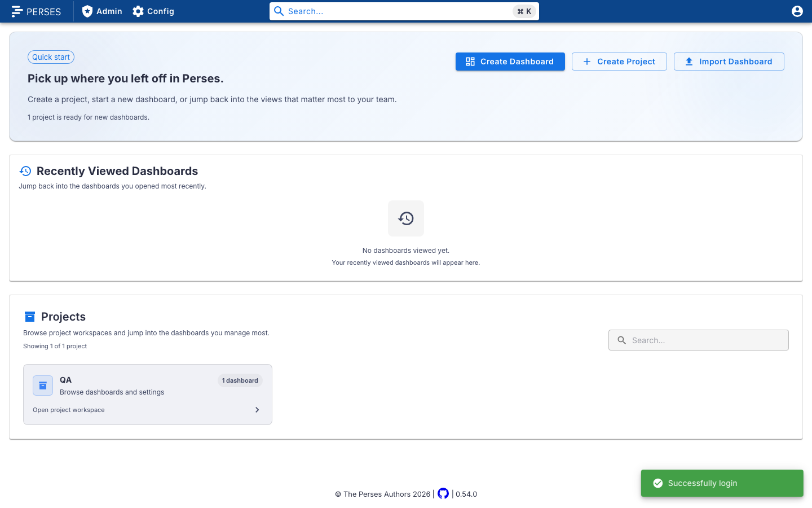Click the green check icon in login toast
The width and height of the screenshot is (812, 508).
(x=658, y=483)
